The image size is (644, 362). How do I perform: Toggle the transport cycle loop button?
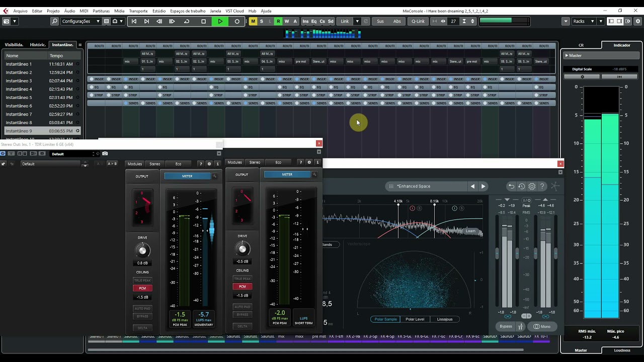click(187, 21)
